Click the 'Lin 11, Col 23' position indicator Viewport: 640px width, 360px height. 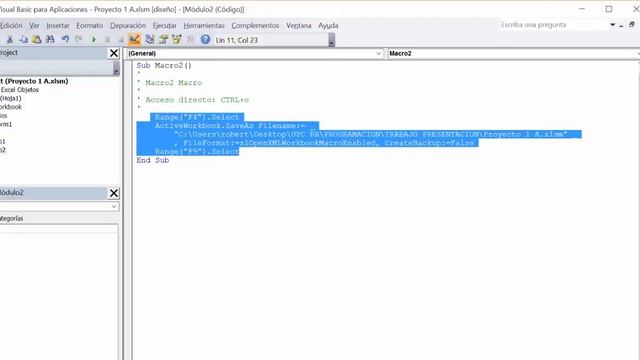pos(237,40)
